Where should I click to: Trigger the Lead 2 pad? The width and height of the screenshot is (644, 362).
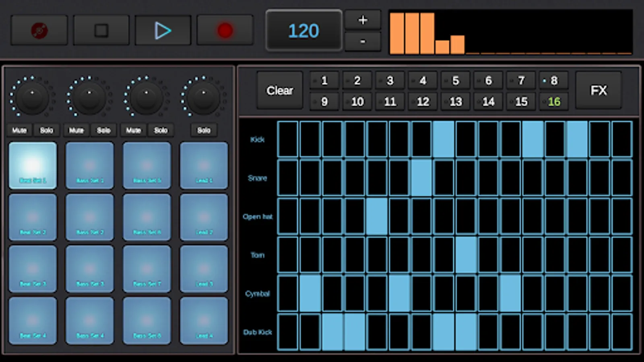pyautogui.click(x=204, y=217)
